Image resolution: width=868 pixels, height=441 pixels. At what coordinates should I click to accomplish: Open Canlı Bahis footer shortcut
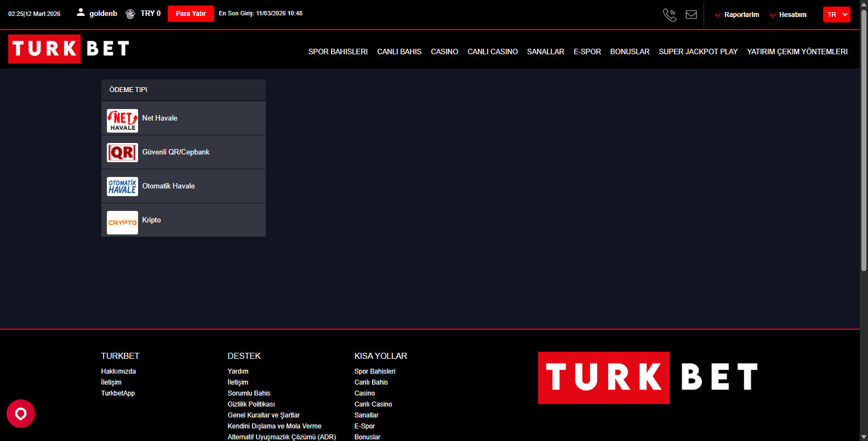pyautogui.click(x=371, y=382)
